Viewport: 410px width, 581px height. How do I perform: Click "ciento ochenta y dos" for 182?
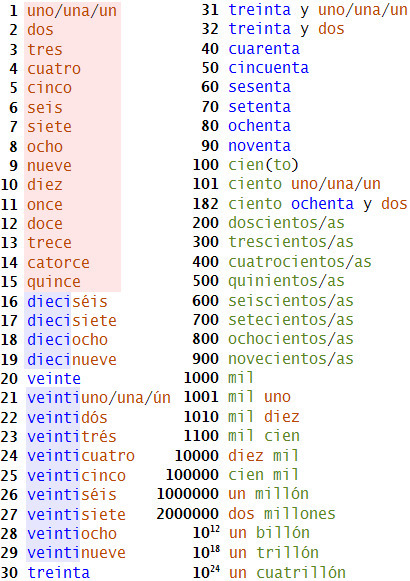click(318, 204)
